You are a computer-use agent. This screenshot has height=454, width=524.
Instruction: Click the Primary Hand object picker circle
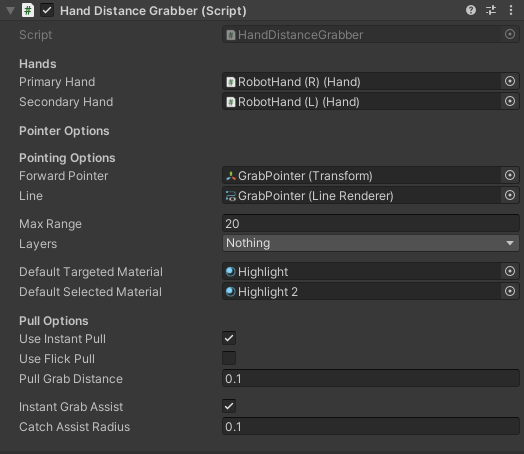(510, 81)
